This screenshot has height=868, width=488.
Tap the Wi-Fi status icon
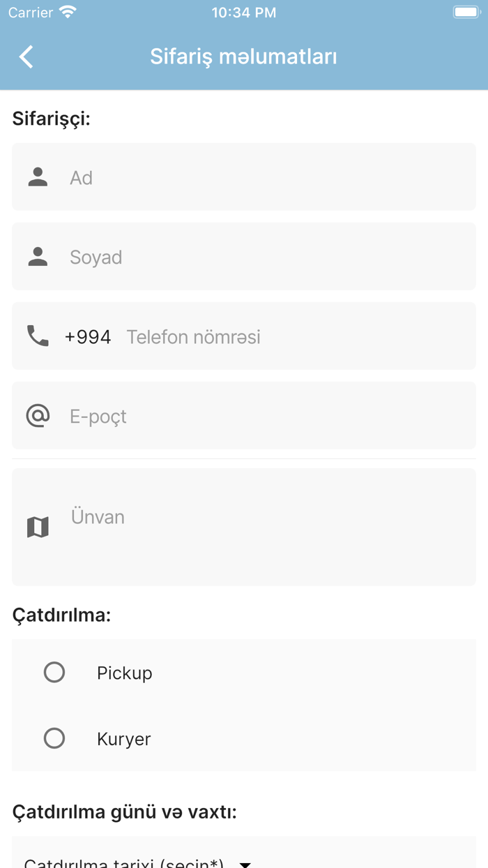point(68,13)
